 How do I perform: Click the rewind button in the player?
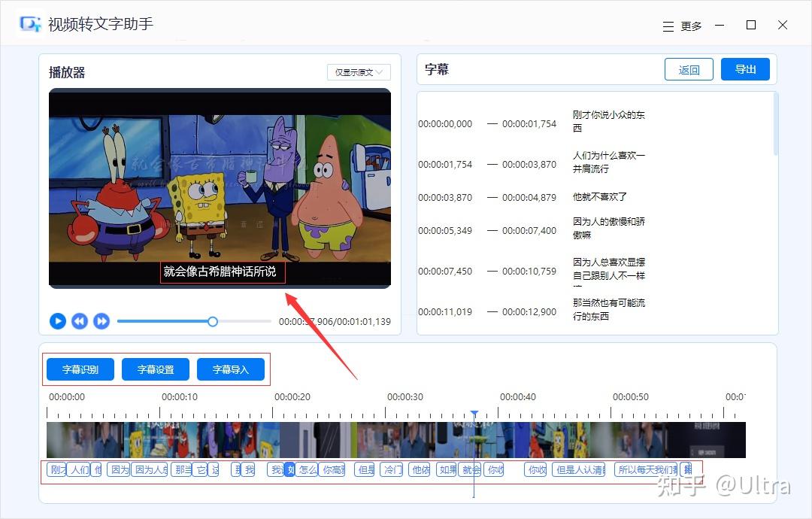(x=79, y=321)
